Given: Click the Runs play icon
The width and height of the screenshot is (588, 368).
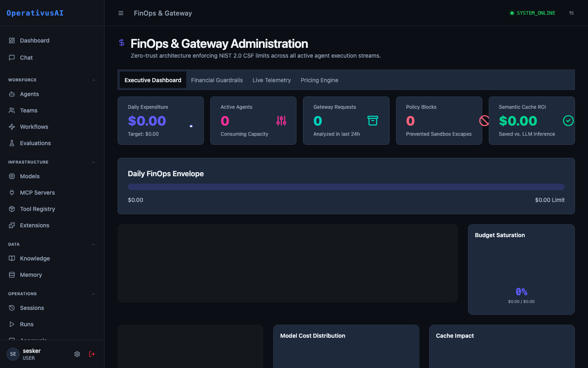Looking at the screenshot, I should [x=12, y=324].
